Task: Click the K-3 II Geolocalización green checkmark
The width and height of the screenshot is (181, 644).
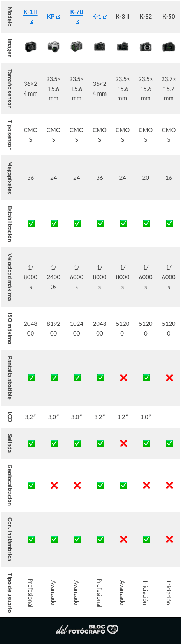Action: (123, 485)
